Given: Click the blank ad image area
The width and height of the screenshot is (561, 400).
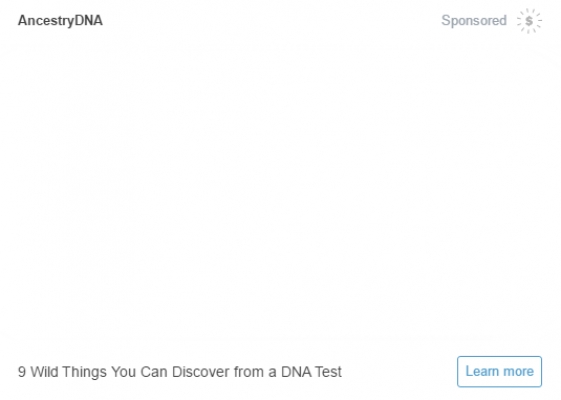Looking at the screenshot, I should 280,193.
